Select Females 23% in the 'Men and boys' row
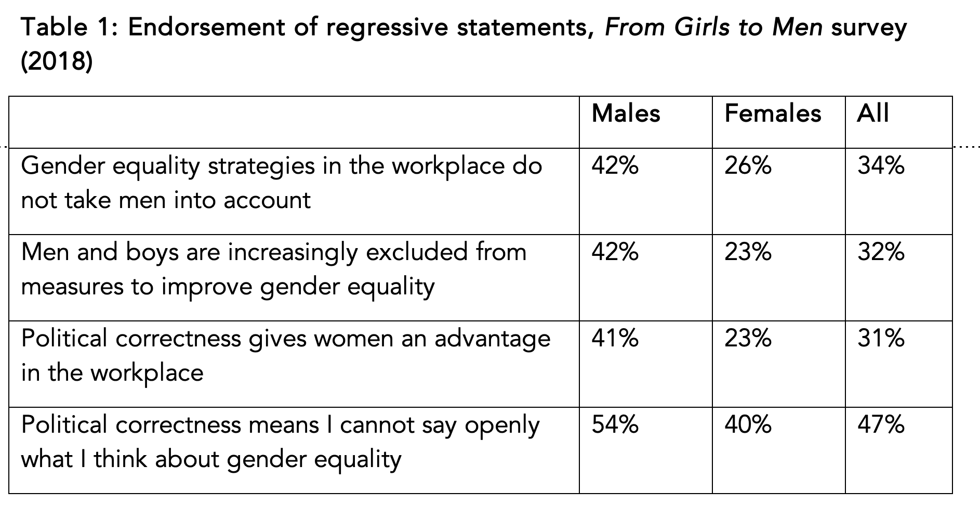 pyautogui.click(x=748, y=253)
